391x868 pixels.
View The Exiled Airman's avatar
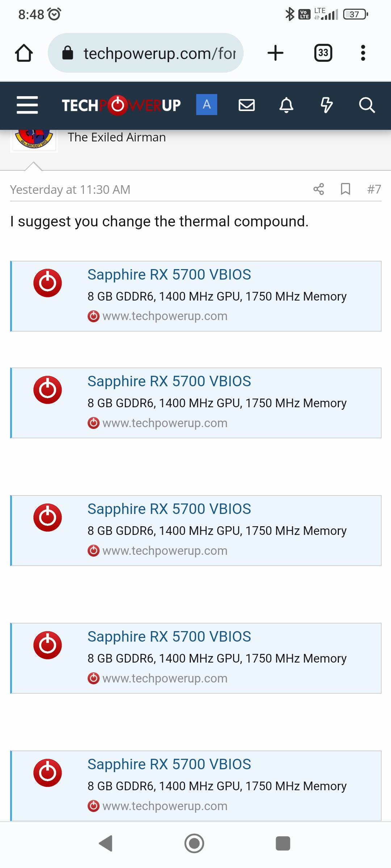click(34, 140)
